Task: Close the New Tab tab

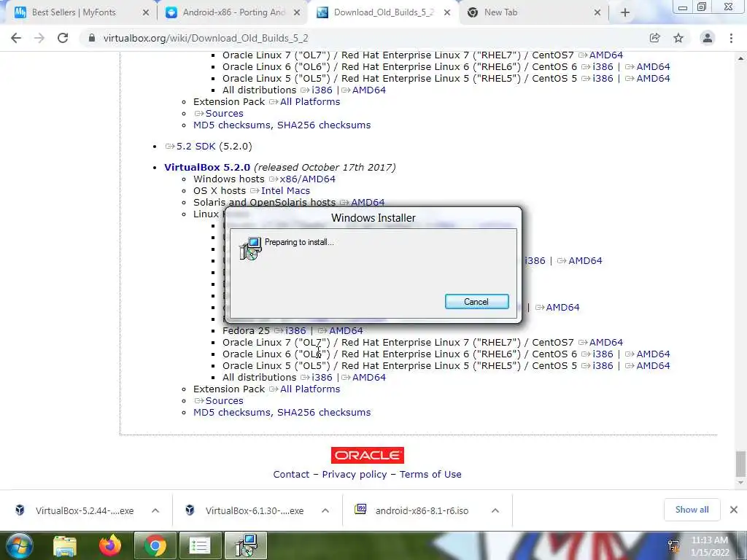Action: pyautogui.click(x=597, y=13)
